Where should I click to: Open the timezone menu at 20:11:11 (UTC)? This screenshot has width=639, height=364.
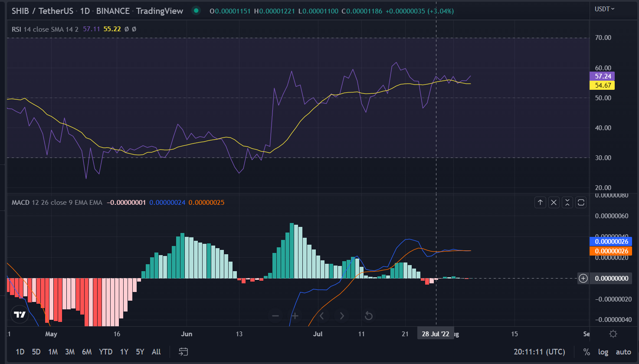click(x=539, y=352)
